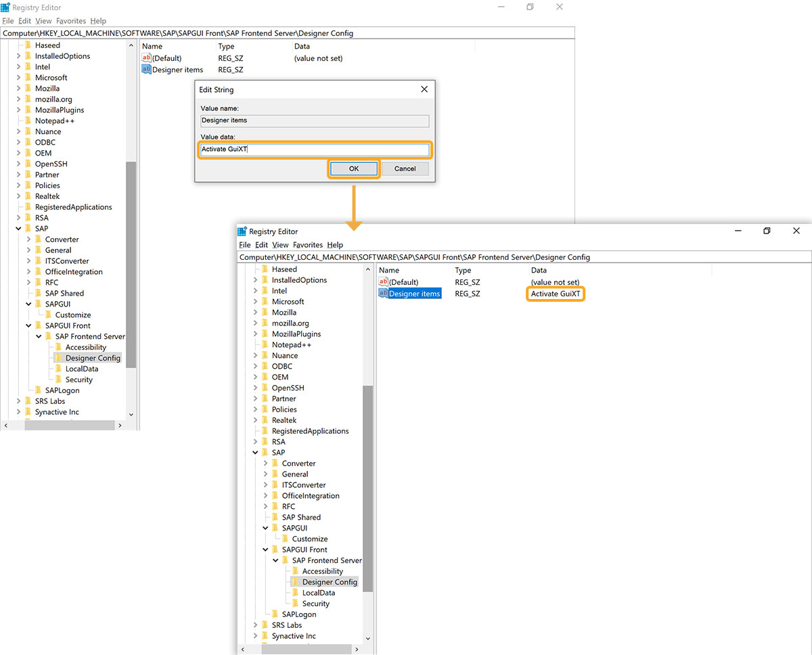Open the File menu in the top Registry Editor
The width and height of the screenshot is (812, 655).
point(7,21)
